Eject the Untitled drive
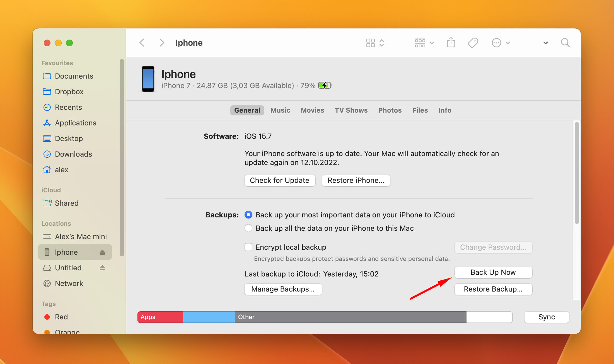Image resolution: width=614 pixels, height=364 pixels. click(x=102, y=268)
